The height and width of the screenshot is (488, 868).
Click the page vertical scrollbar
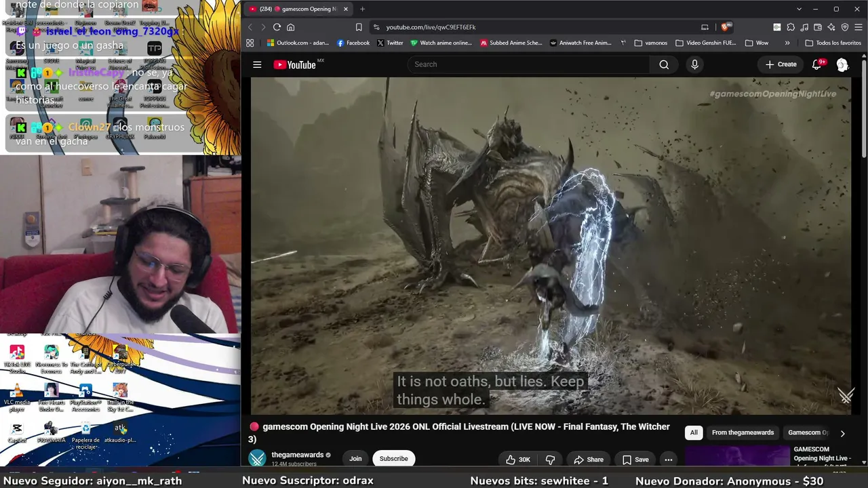[x=864, y=108]
